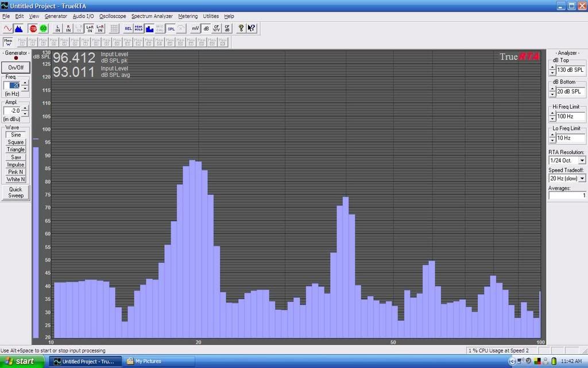
Task: Toggle the generator On/Off button
Action: pyautogui.click(x=16, y=68)
